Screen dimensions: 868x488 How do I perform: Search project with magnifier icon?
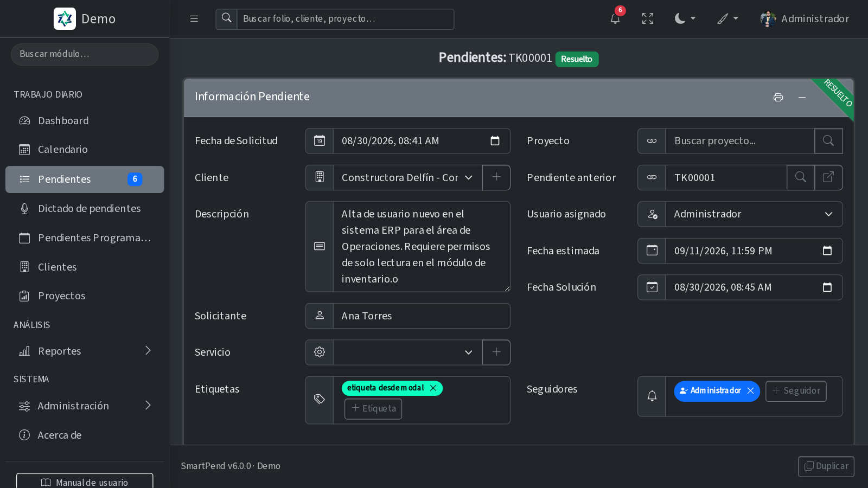828,141
